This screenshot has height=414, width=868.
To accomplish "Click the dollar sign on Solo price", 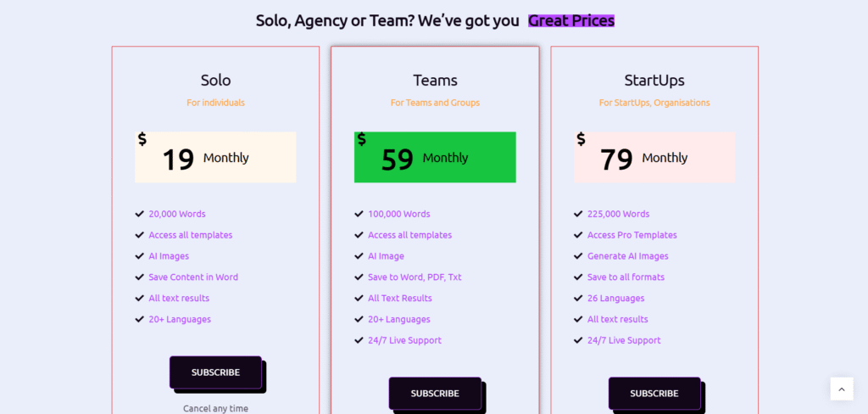I will click(142, 139).
